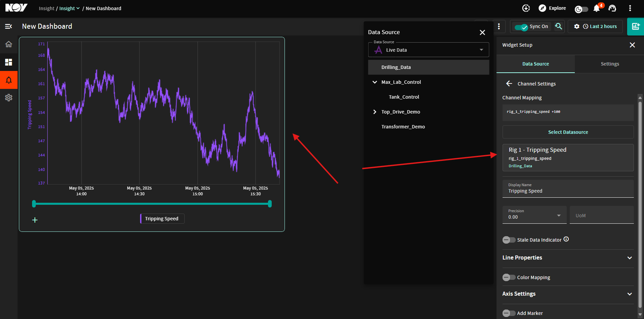Click left handle of time range slider

[34, 204]
